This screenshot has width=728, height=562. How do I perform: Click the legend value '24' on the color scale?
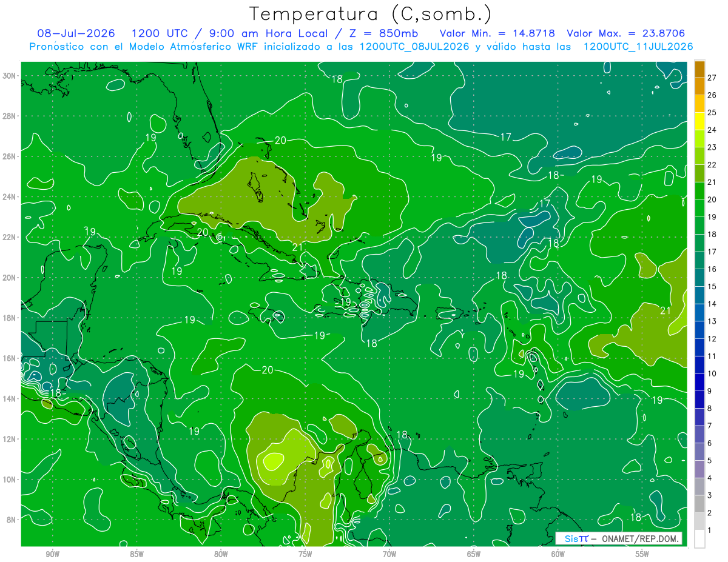coord(712,130)
